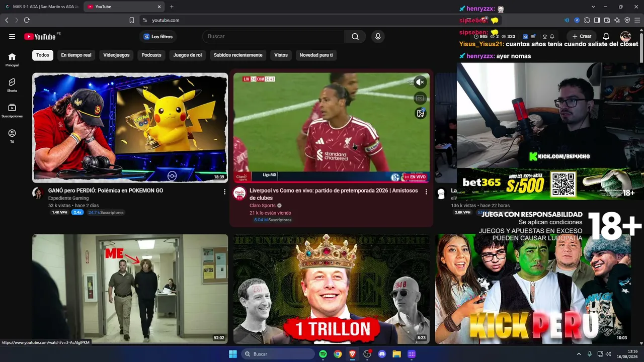Open Shorts in the left sidebar
The image size is (644, 362).
(x=12, y=85)
